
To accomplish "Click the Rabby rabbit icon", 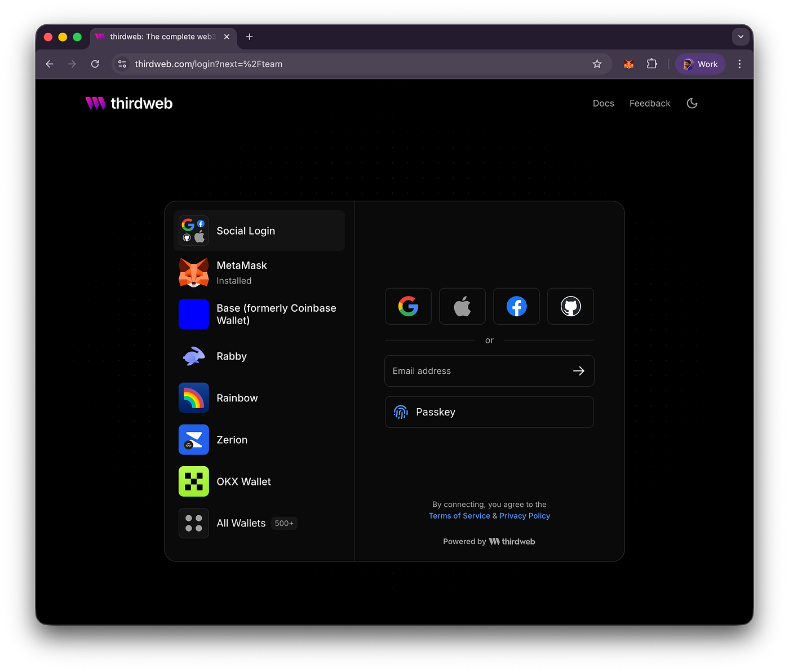I will click(x=194, y=356).
